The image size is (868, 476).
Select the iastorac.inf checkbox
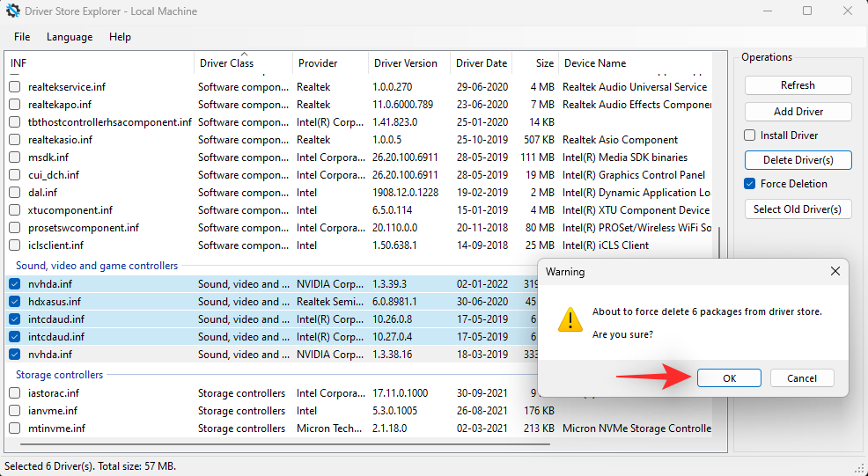pos(15,393)
